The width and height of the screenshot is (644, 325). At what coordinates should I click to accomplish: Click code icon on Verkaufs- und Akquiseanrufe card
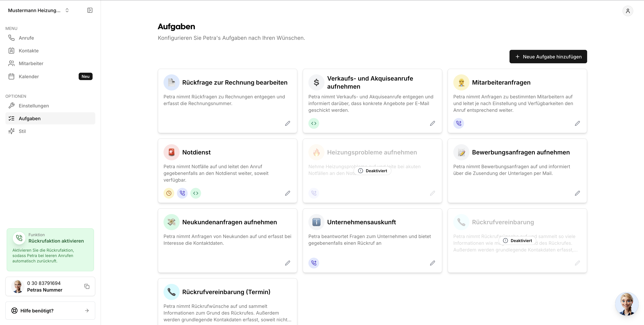click(313, 123)
